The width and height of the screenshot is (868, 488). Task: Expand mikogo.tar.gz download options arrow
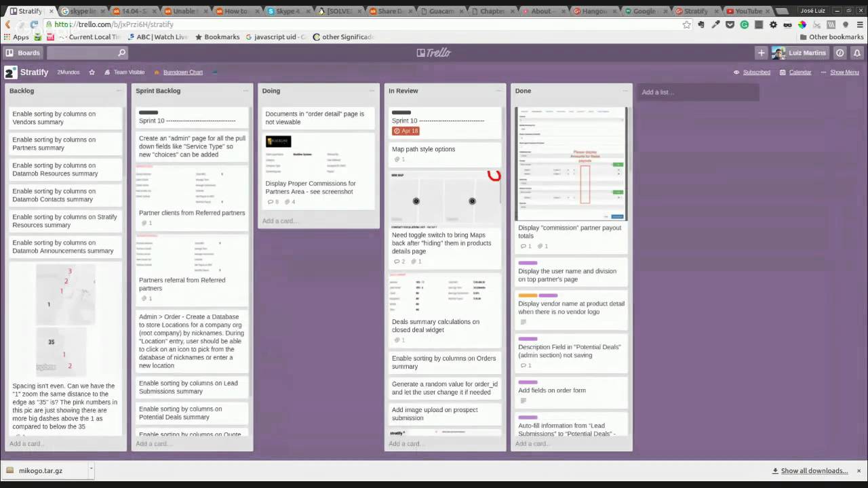[91, 469]
